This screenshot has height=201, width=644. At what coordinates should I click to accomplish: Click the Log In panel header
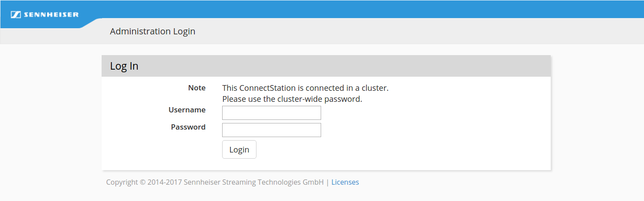pos(124,66)
